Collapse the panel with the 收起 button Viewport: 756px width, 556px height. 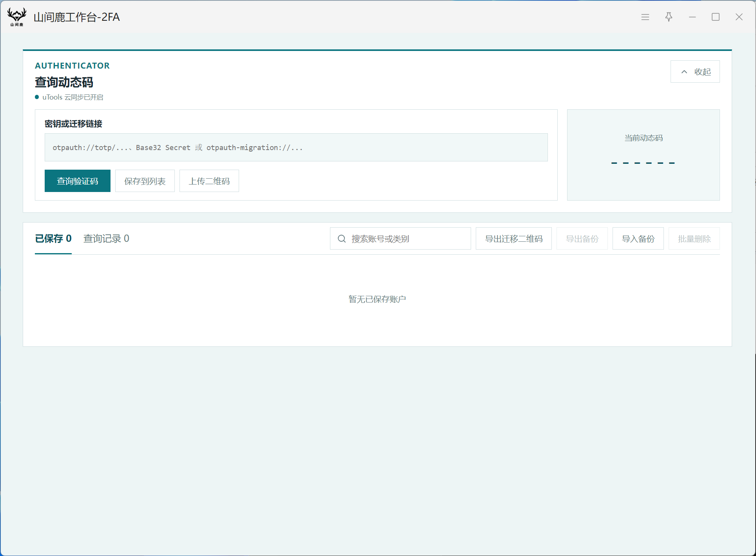pyautogui.click(x=695, y=72)
